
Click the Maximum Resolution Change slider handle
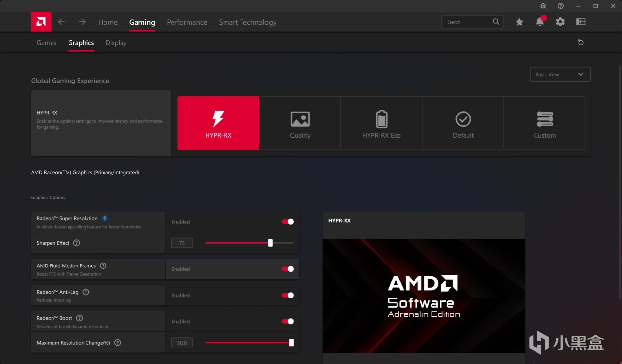pos(291,343)
